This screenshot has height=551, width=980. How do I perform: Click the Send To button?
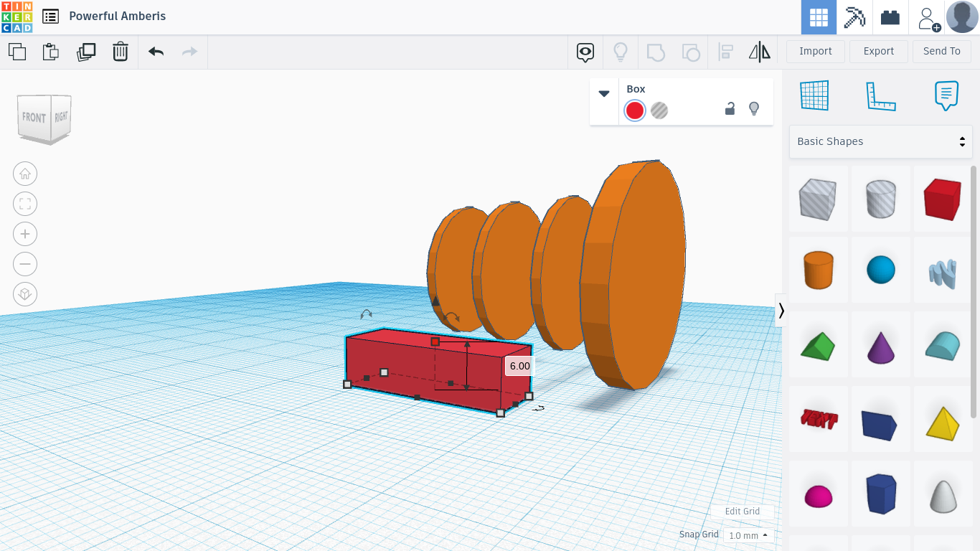click(942, 52)
